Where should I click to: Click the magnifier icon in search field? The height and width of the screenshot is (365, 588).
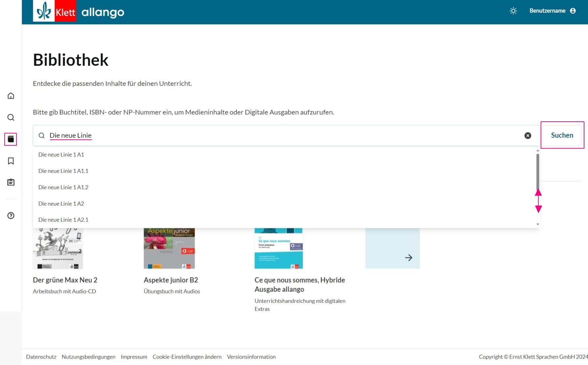point(42,135)
